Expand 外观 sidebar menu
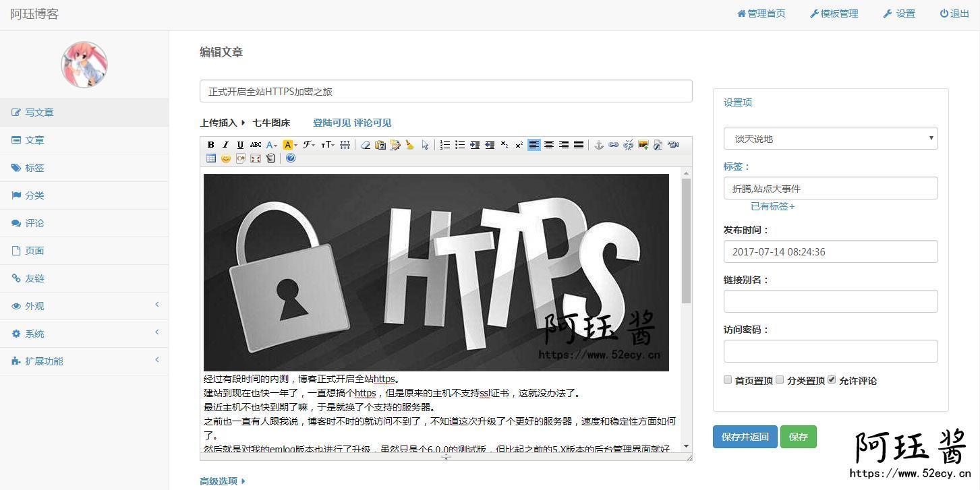 (x=84, y=306)
